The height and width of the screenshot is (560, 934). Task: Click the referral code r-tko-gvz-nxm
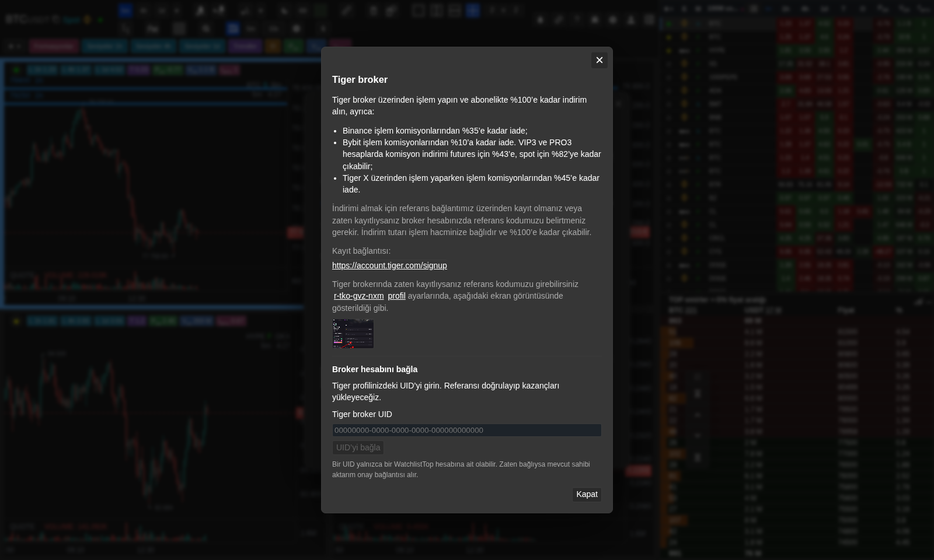(x=358, y=296)
